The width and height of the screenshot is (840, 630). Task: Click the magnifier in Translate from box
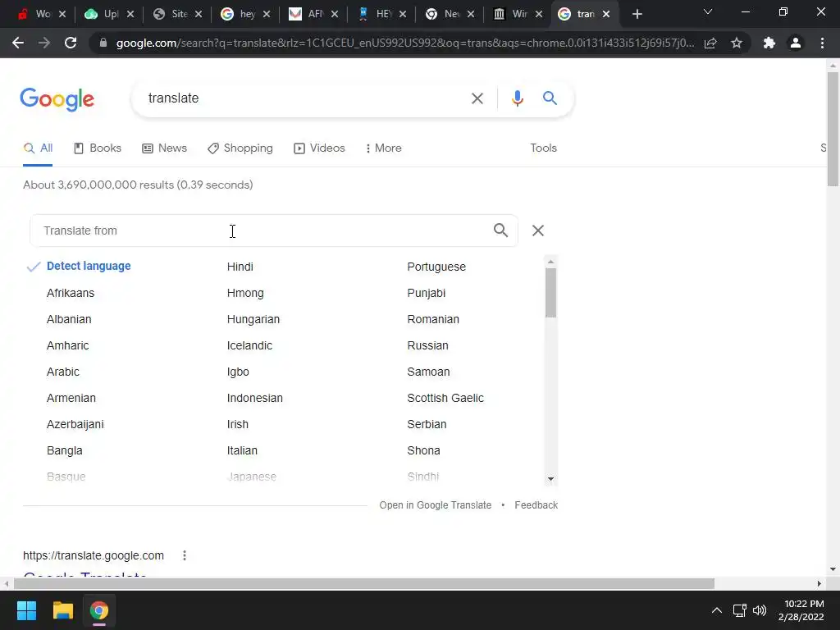pos(500,231)
